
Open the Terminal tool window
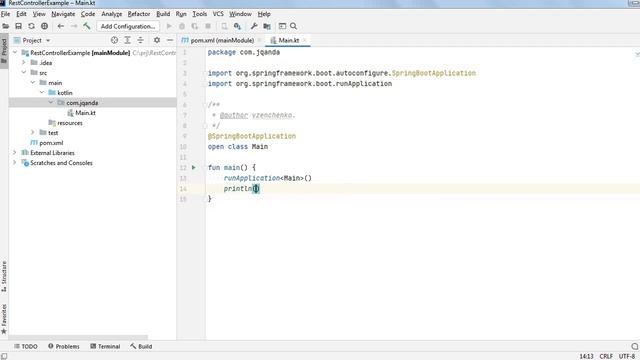point(105,347)
